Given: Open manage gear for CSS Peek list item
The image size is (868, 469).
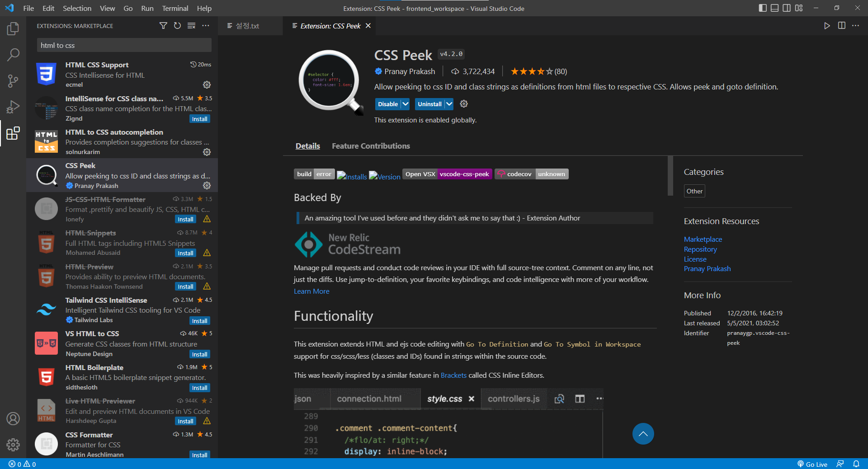Looking at the screenshot, I should click(207, 186).
